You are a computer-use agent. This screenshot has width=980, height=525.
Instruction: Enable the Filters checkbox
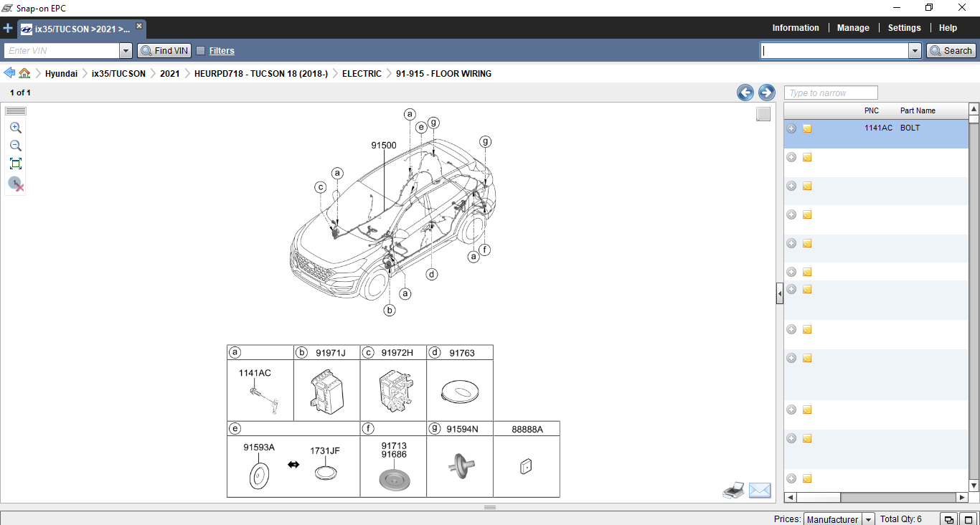click(x=201, y=50)
